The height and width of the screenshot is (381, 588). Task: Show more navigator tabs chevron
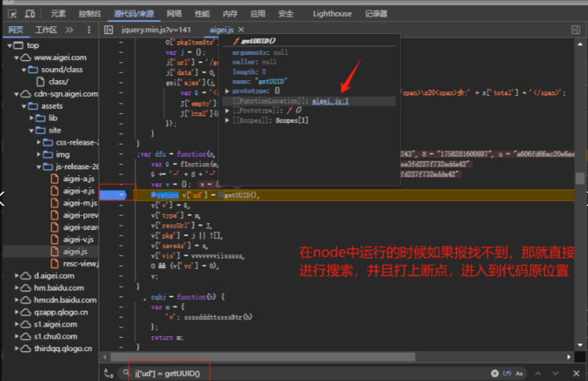click(70, 30)
